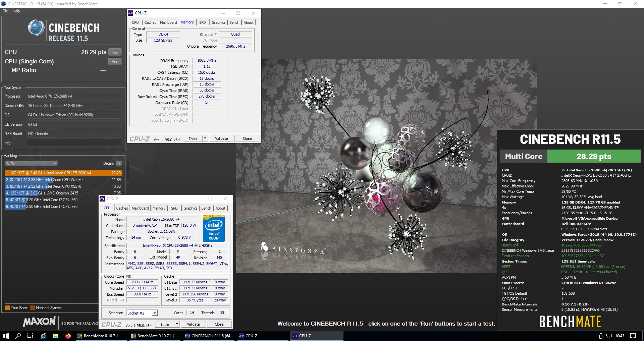Click Close button in lower CPU-Z window
644x341 pixels.
click(219, 324)
